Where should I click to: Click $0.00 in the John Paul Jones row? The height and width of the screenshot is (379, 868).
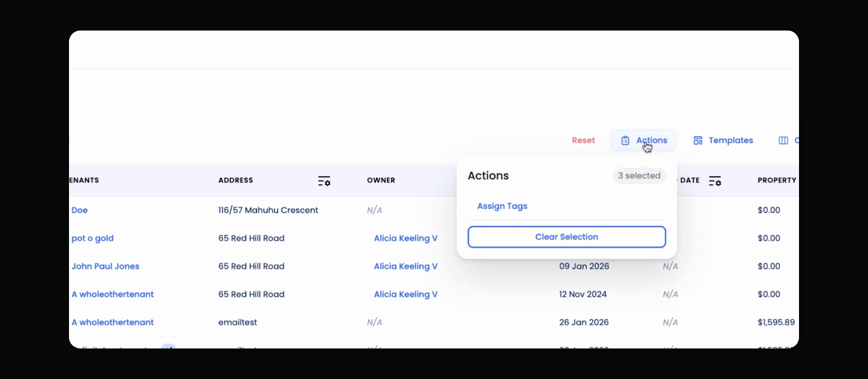coord(769,266)
